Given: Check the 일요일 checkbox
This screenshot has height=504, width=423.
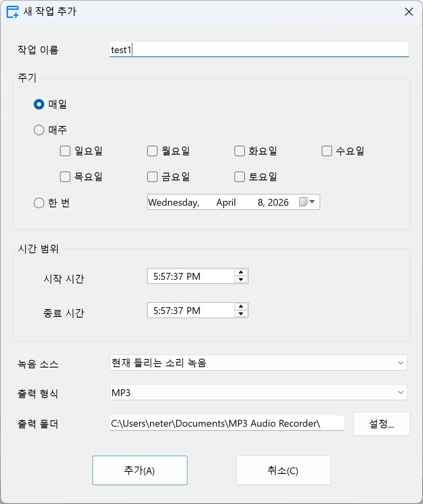Looking at the screenshot, I should [65, 151].
